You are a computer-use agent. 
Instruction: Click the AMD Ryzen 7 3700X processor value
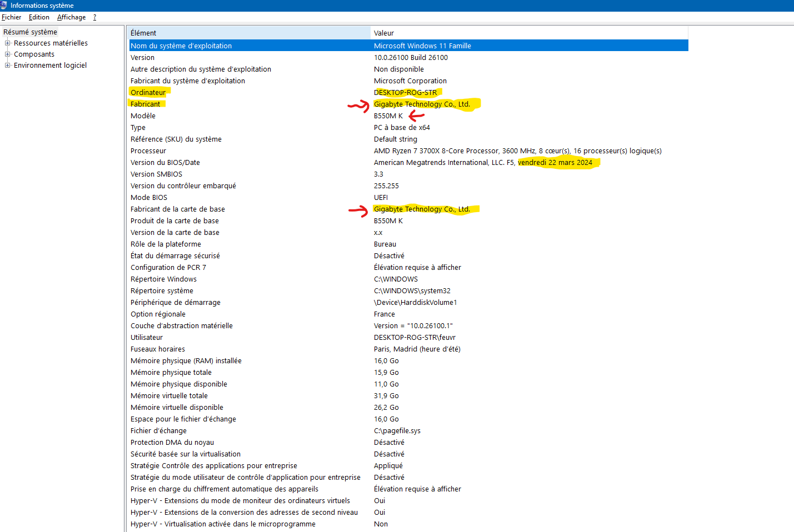[x=518, y=151]
